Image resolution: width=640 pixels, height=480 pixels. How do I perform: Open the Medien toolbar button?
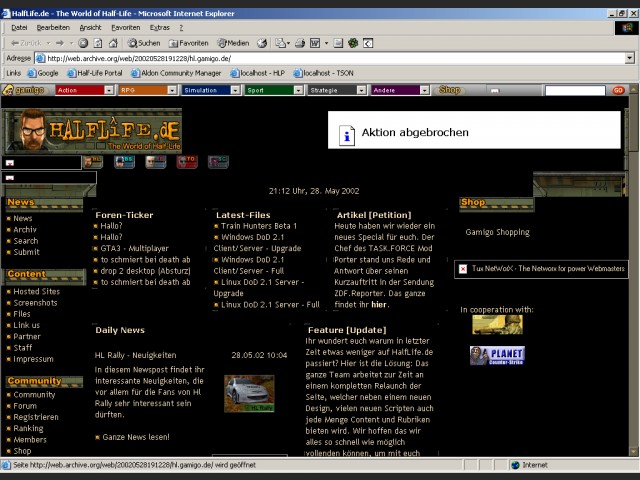233,43
